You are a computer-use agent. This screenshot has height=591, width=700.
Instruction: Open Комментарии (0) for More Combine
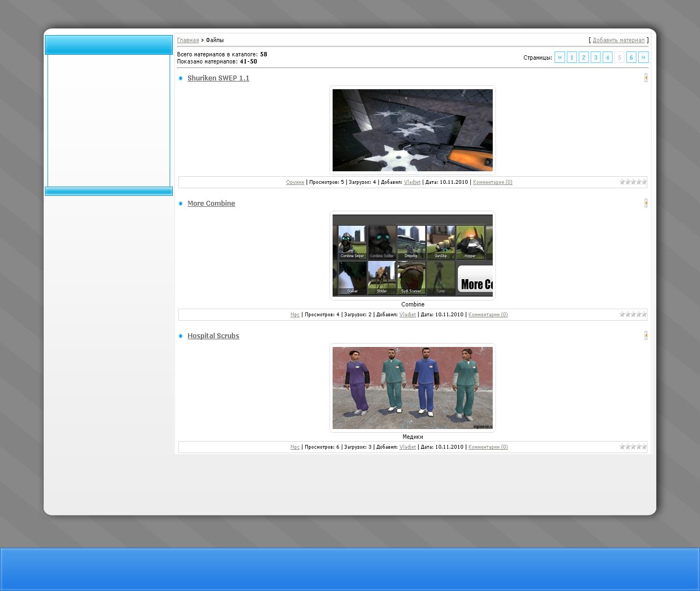(488, 315)
